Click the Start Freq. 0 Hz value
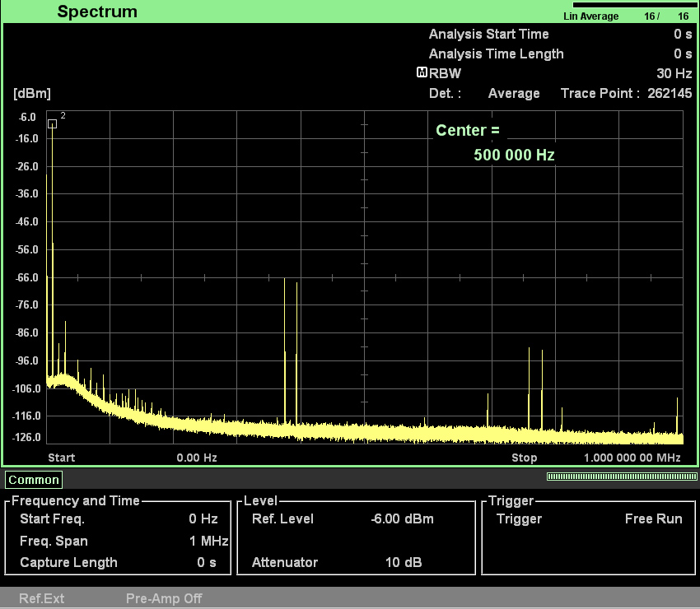Viewport: 700px width, 609px height. coord(203,518)
